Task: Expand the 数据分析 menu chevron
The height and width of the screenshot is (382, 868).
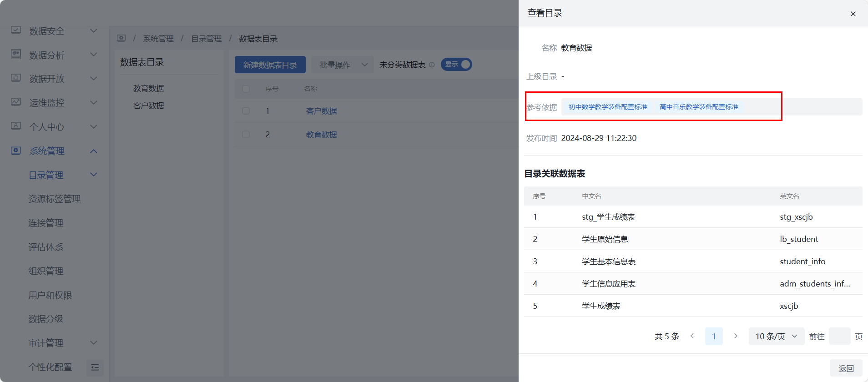Action: 94,55
